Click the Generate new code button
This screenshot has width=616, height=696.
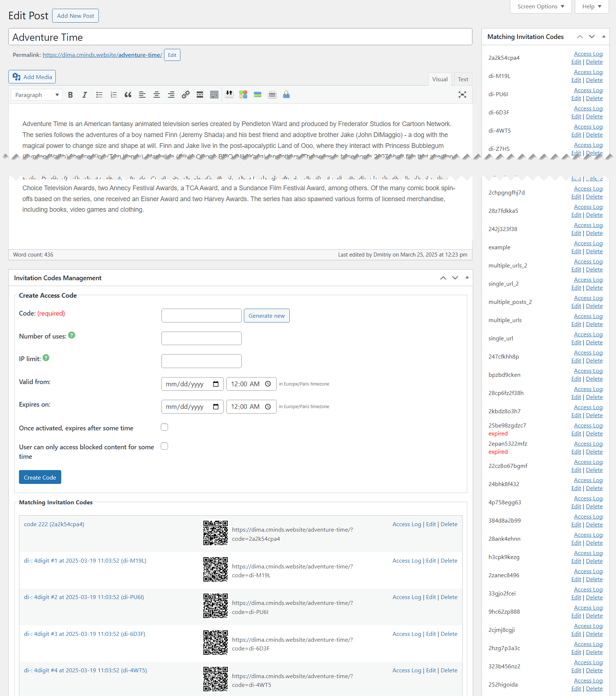click(266, 316)
